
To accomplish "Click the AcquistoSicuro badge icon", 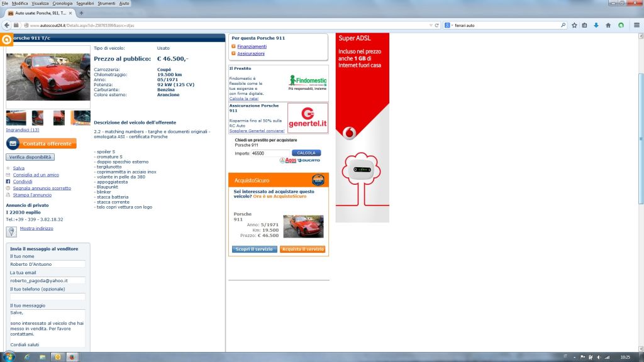I will [x=318, y=180].
